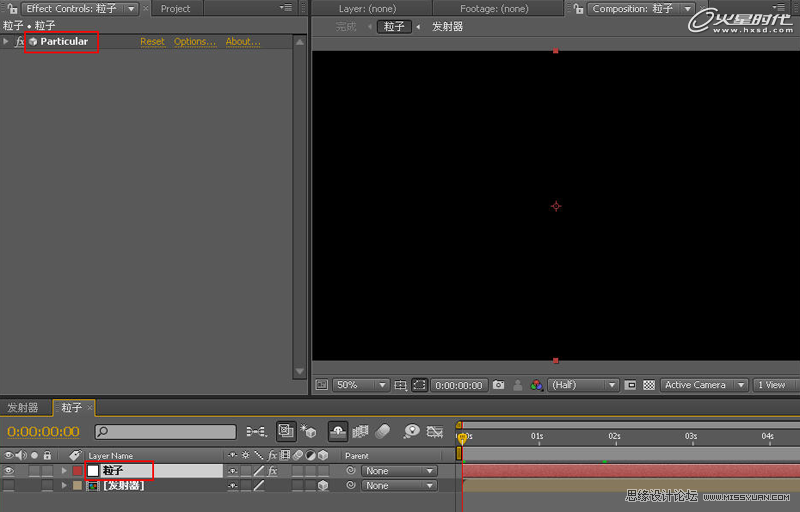The image size is (800, 512).
Task: Expand the Particular effect properties
Action: 6,42
